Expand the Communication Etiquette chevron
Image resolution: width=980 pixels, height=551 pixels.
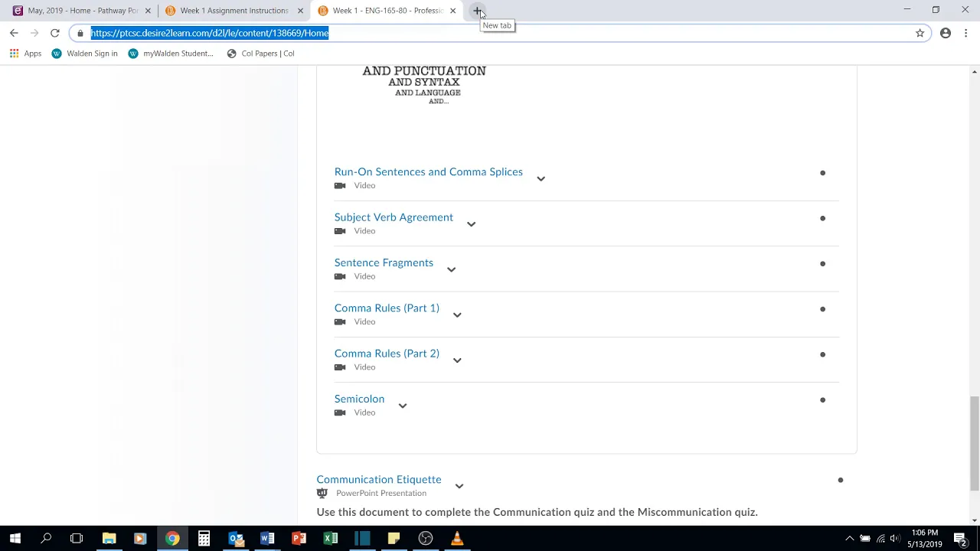click(459, 486)
